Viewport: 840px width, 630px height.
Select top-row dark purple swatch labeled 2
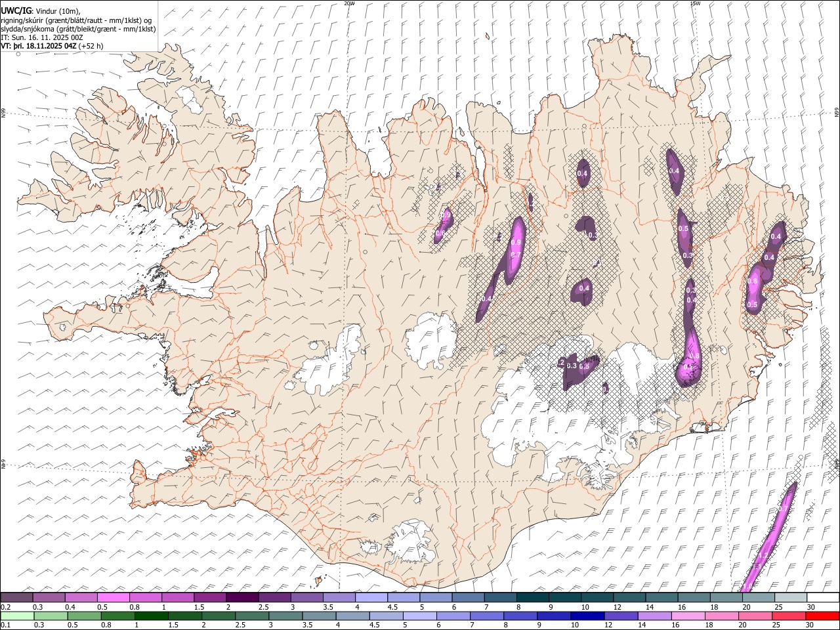(242, 597)
